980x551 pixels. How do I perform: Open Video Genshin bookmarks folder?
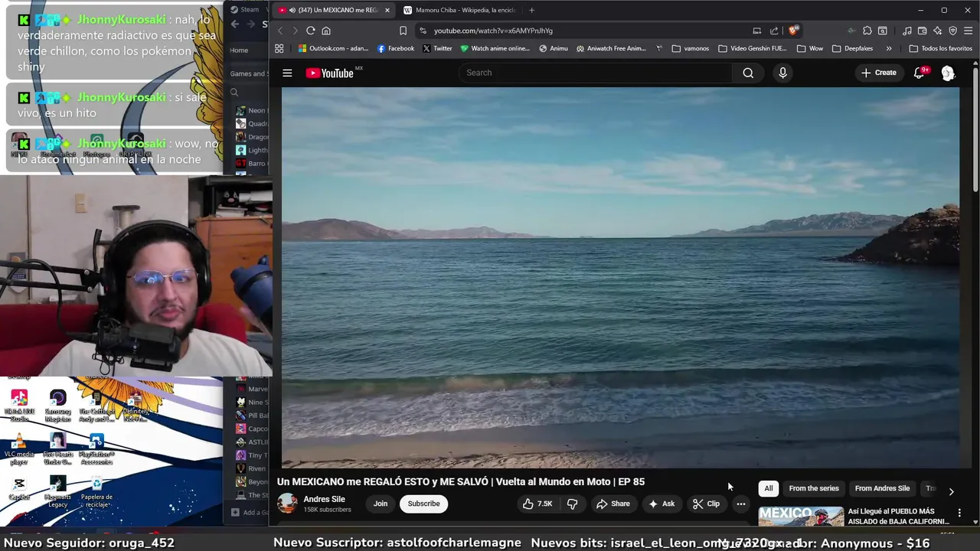click(753, 48)
